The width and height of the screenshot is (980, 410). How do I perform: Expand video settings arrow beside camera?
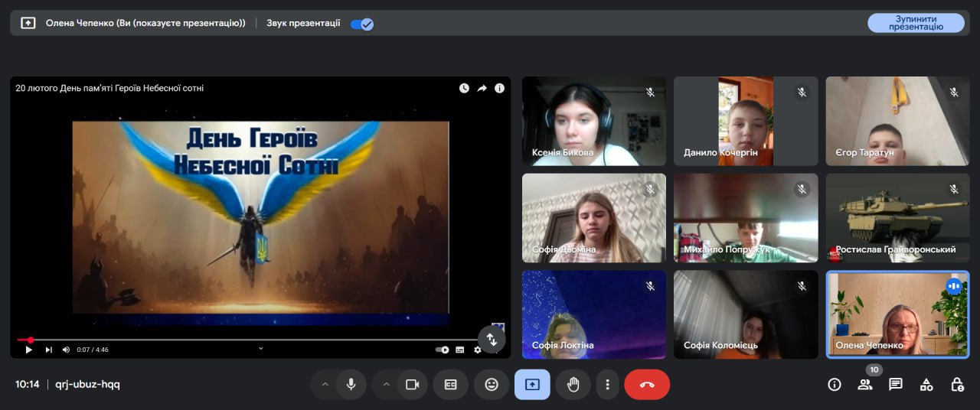click(386, 385)
